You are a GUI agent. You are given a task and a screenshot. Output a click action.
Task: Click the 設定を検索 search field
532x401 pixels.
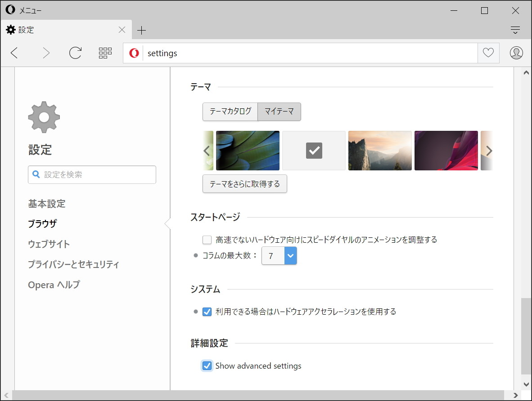click(x=92, y=174)
